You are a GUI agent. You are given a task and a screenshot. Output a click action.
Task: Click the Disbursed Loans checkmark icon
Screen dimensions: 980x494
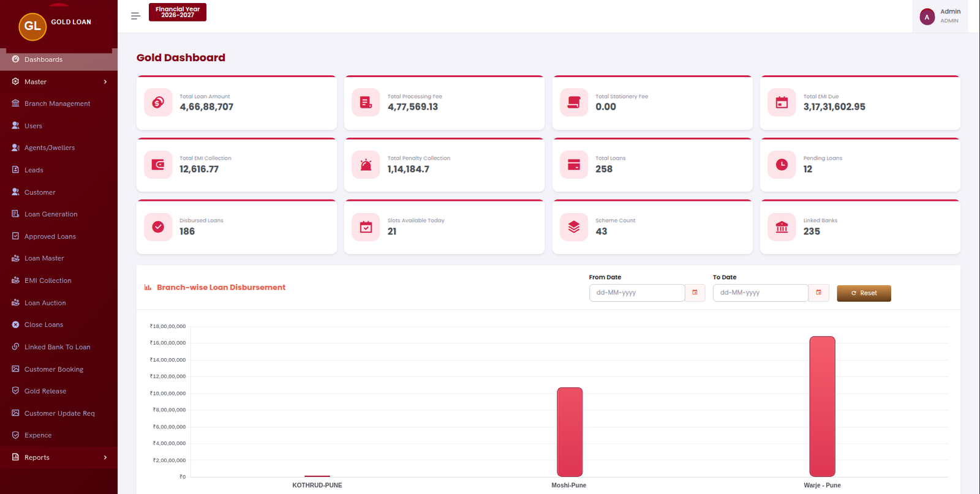click(x=158, y=227)
